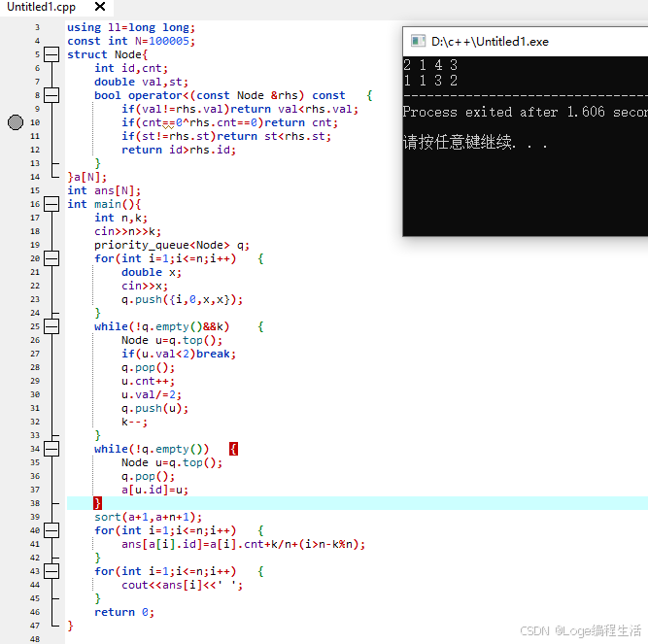648x644 pixels.
Task: Click 'int id,cnt;' on line 6
Action: click(131, 69)
